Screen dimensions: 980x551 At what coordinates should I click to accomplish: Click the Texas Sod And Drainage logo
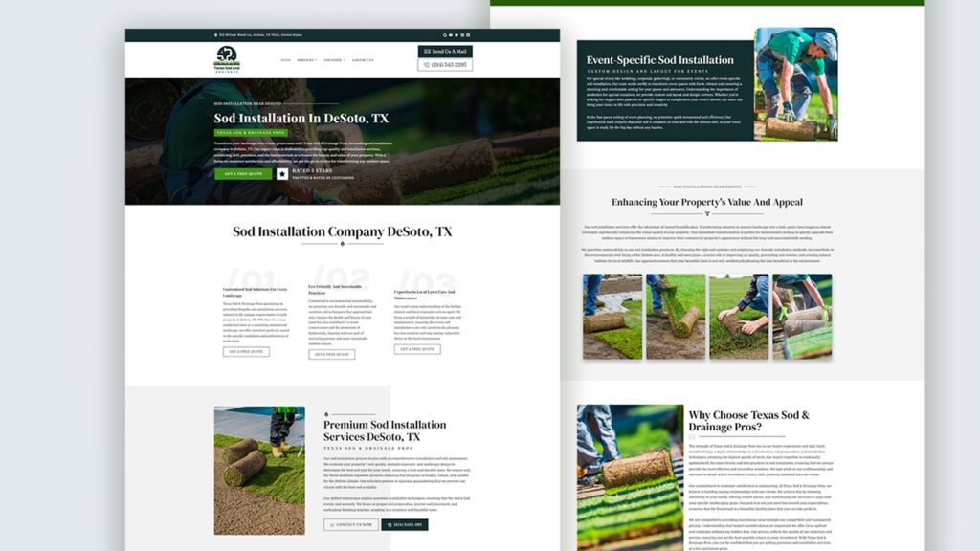coord(227,59)
